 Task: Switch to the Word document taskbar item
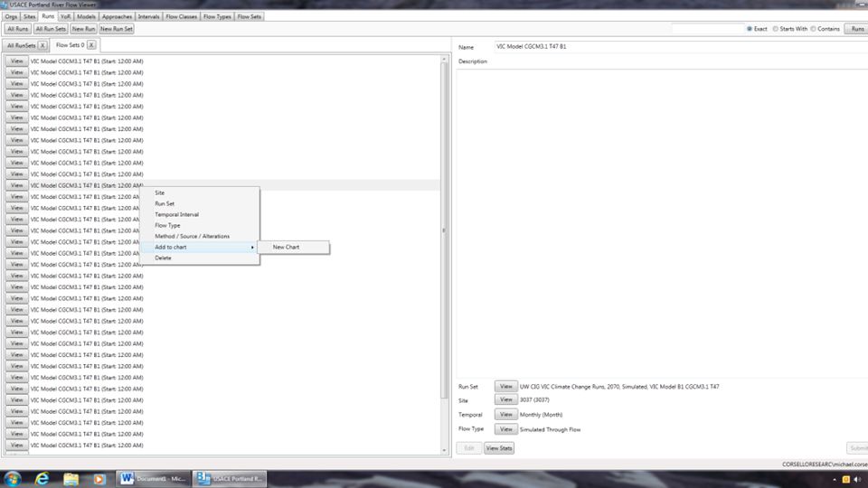pyautogui.click(x=154, y=479)
